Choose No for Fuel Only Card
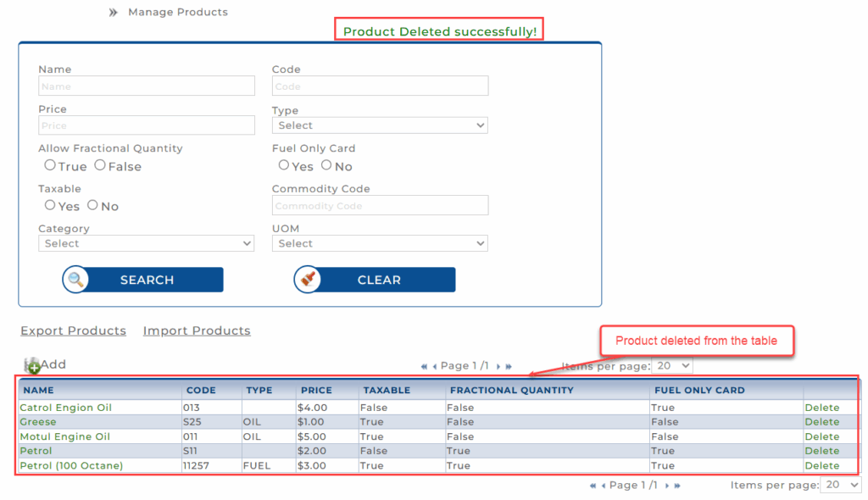 326,165
